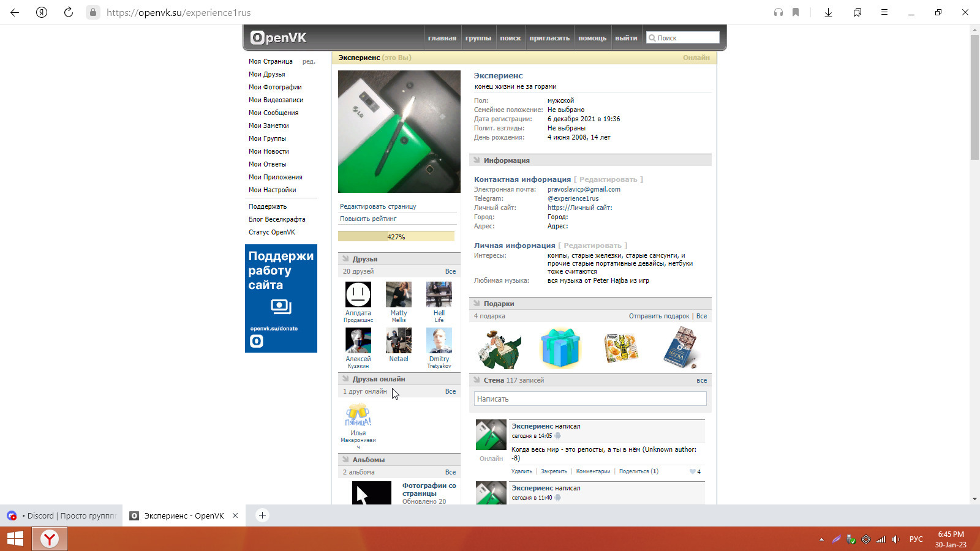The height and width of the screenshot is (551, 980).
Task: Click the headphones read-aloud icon
Action: tap(778, 12)
